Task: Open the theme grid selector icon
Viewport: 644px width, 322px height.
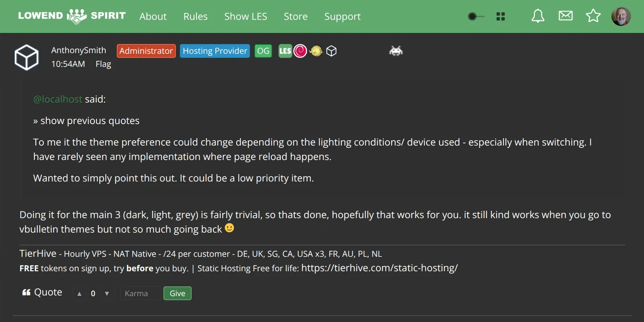Action: (x=500, y=17)
